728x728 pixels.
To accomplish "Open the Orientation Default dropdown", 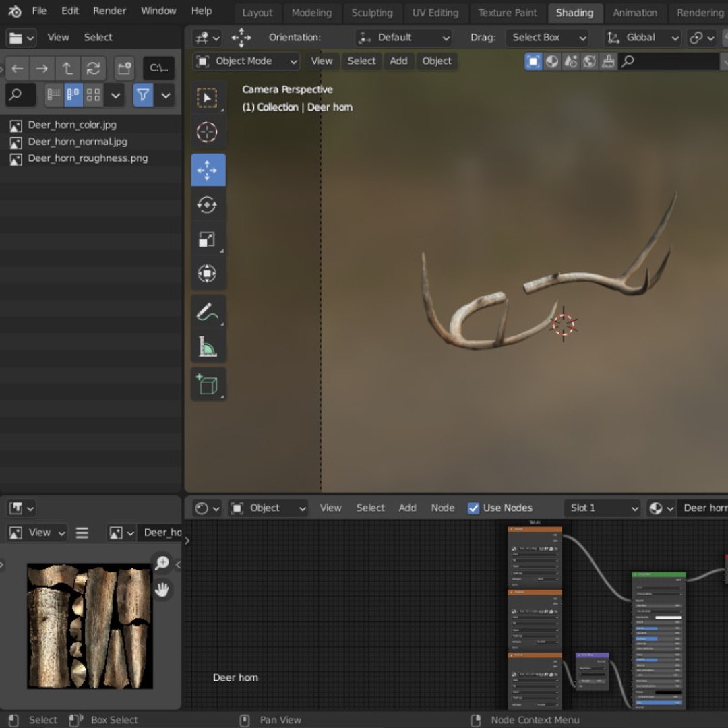I will point(404,38).
